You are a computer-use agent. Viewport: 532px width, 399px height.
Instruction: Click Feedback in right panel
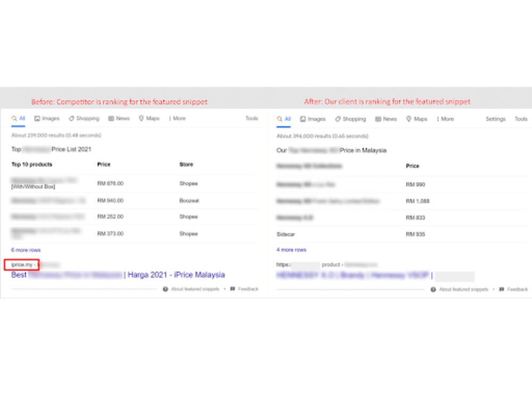point(518,289)
